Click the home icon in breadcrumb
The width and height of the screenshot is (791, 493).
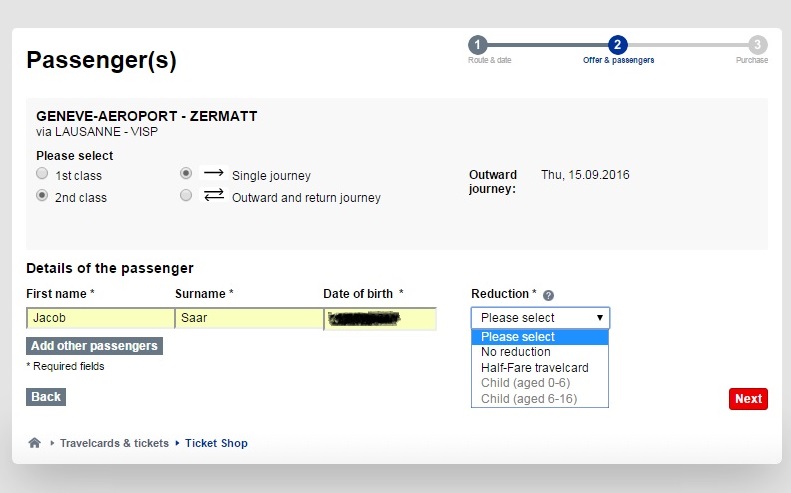coord(34,443)
